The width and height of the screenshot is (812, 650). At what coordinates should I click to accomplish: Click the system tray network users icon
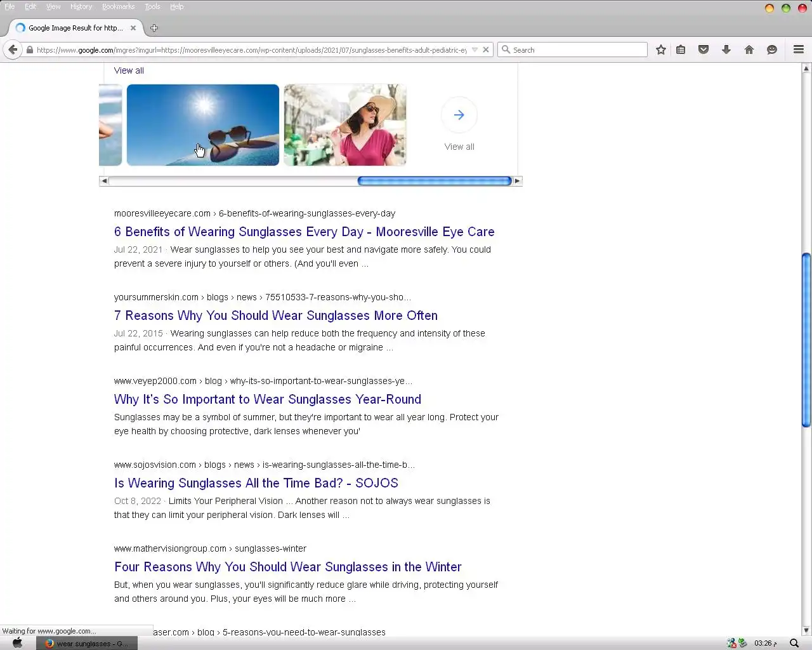point(731,643)
